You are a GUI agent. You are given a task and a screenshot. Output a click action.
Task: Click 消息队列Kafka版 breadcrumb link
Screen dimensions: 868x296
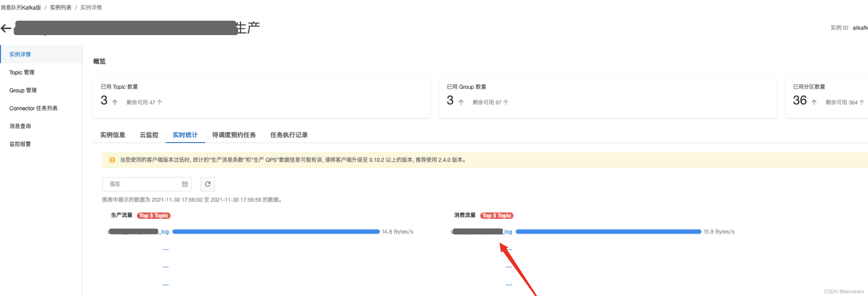(21, 7)
